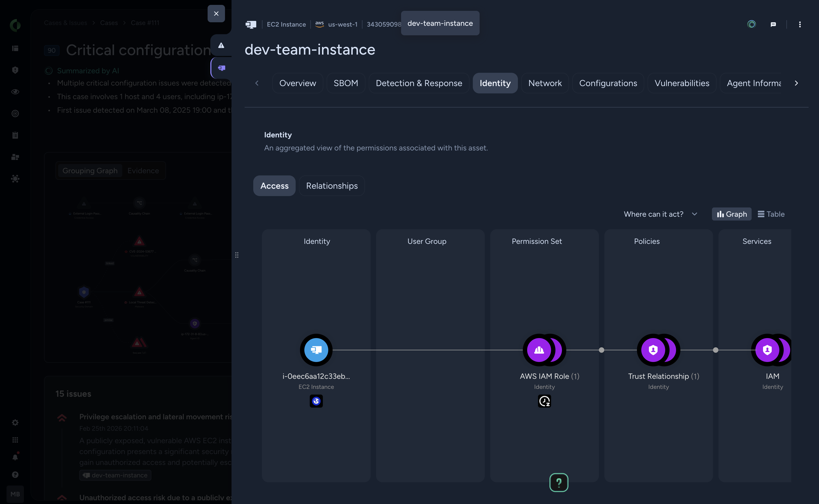Switch to Graph view
Image resolution: width=819 pixels, height=504 pixels.
coord(732,214)
